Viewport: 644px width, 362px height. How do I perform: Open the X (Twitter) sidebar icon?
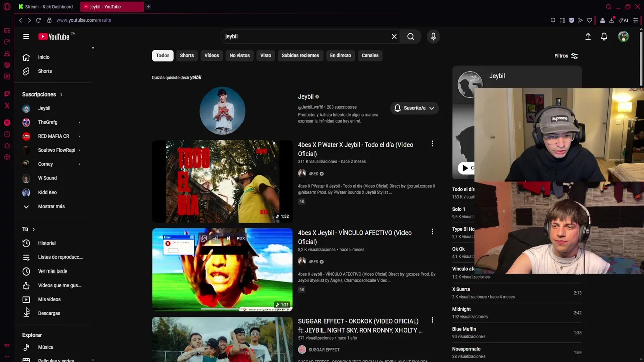click(x=7, y=106)
